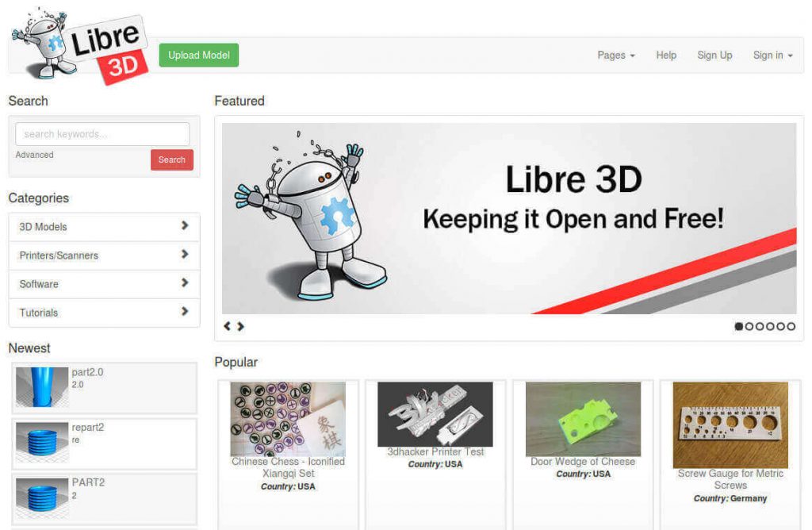The width and height of the screenshot is (812, 530).
Task: Select the first carousel indicator dot
Action: [x=739, y=326]
